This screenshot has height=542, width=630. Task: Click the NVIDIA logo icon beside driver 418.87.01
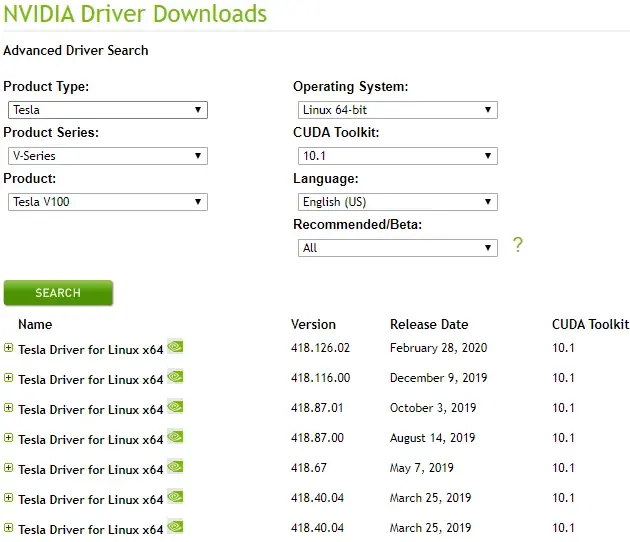pyautogui.click(x=175, y=406)
